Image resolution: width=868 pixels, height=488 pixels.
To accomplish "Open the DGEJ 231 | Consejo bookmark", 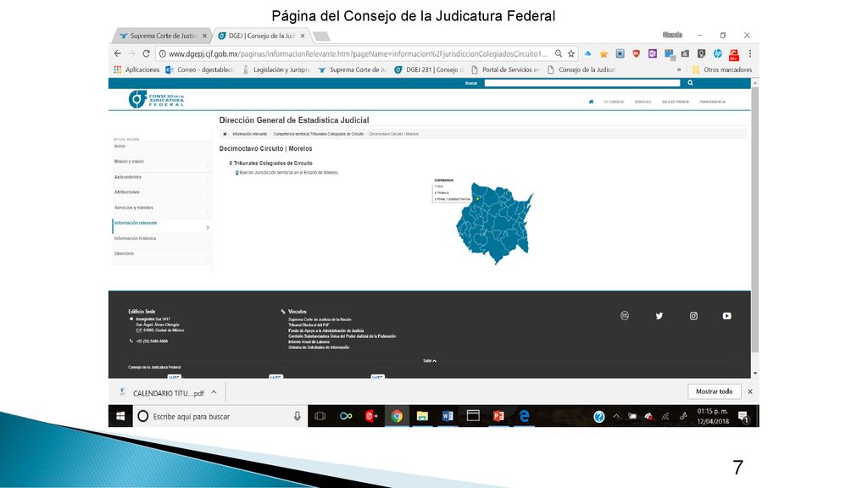I will tap(430, 69).
